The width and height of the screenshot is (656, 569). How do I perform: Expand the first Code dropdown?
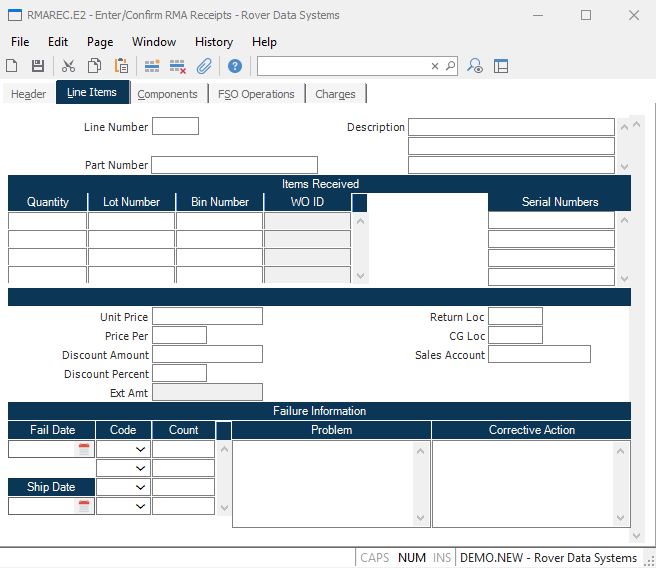[140, 450]
